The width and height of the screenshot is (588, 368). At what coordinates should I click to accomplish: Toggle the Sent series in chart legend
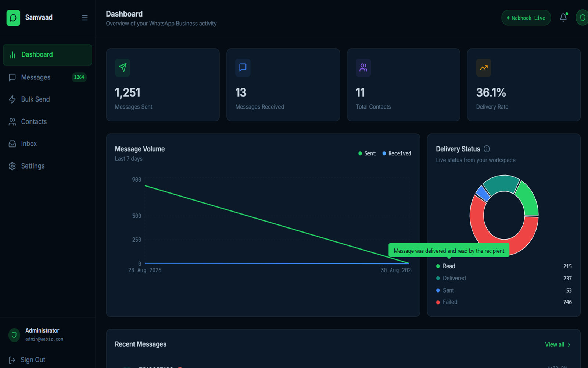click(x=367, y=153)
